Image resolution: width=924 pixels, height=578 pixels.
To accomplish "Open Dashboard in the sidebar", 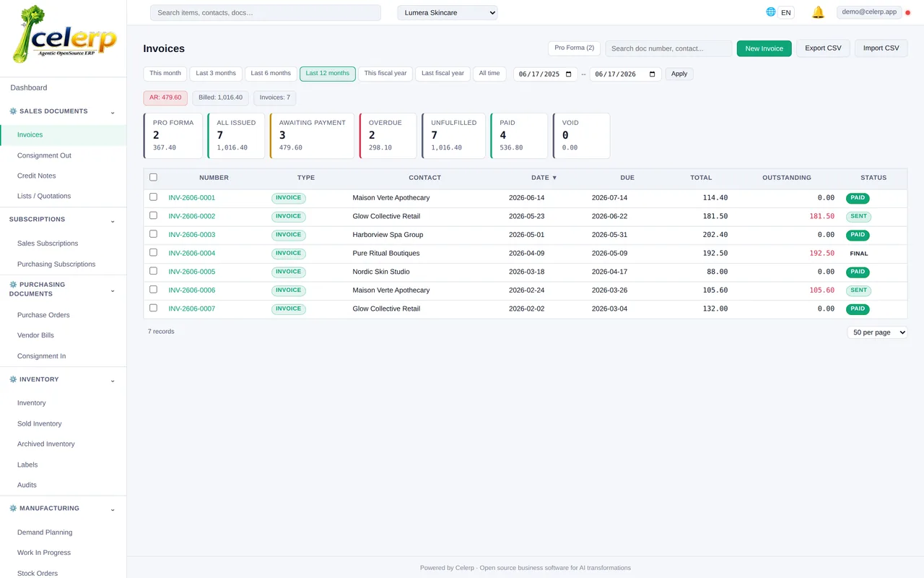I will [x=29, y=87].
